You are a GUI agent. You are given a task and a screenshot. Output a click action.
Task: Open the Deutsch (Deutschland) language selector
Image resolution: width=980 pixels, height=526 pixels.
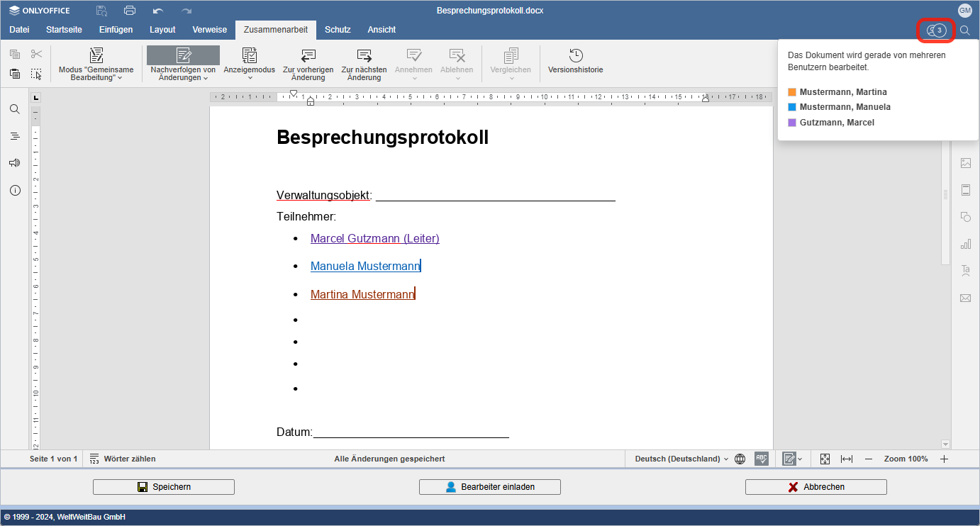point(681,459)
